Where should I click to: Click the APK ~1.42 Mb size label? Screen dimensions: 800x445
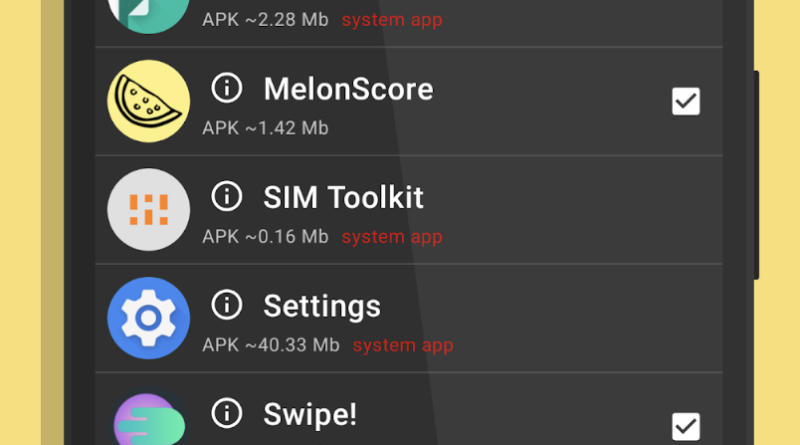tap(265, 128)
